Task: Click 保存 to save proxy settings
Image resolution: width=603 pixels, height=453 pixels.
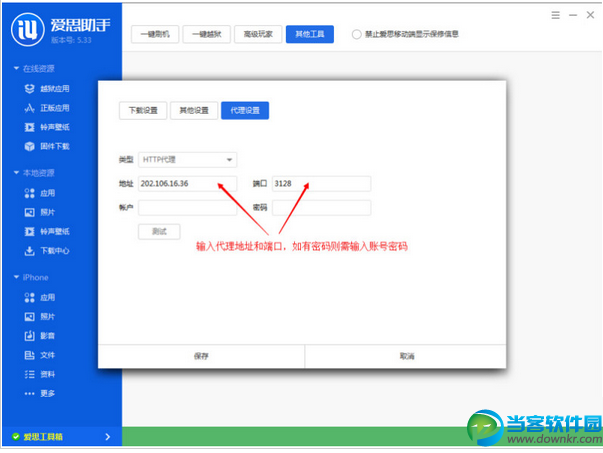Action: 201,356
